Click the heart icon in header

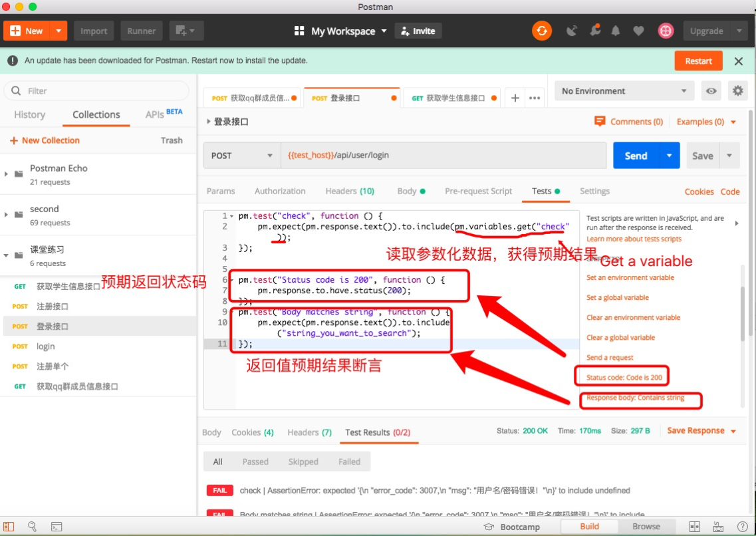(638, 31)
